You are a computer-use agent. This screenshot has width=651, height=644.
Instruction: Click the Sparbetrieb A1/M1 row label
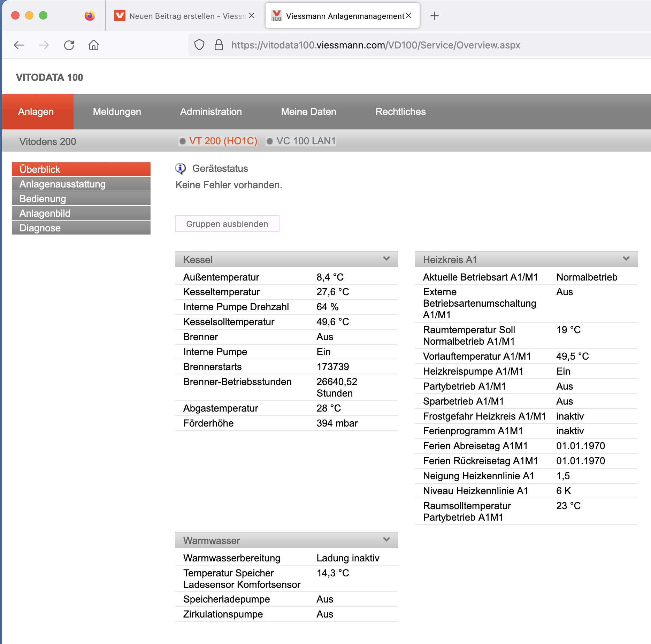pyautogui.click(x=463, y=401)
